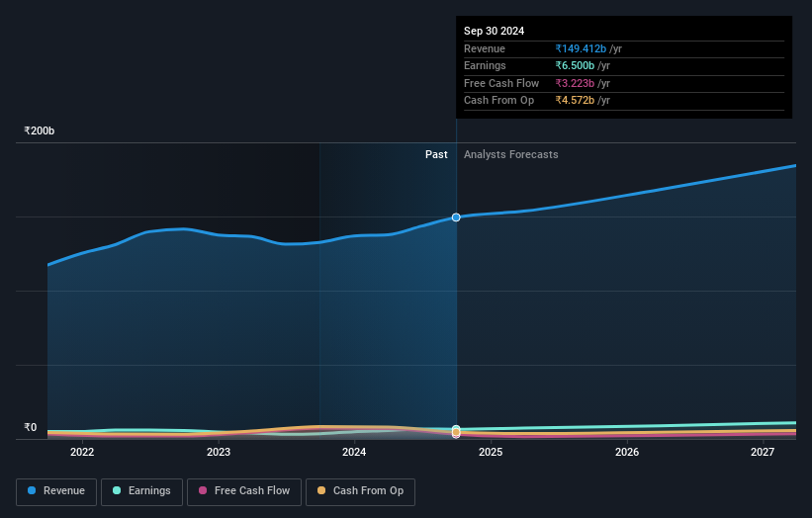This screenshot has width=812, height=518.
Task: Toggle the Earnings legend button
Action: click(x=141, y=491)
